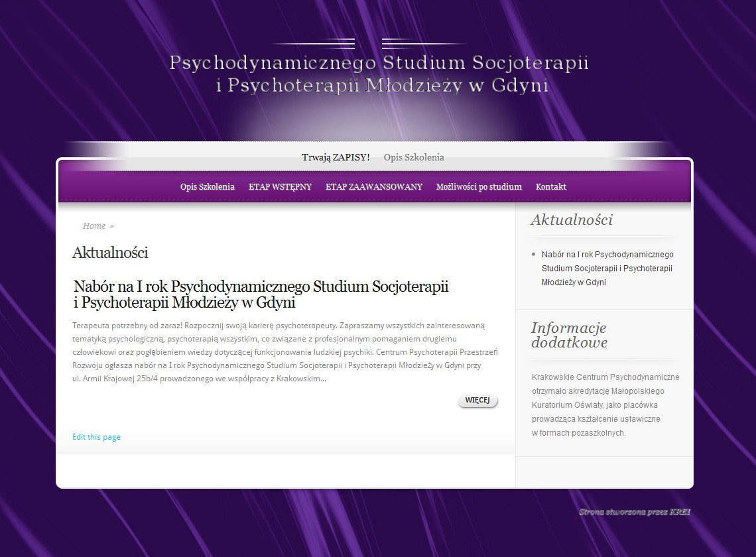Navigate to "Możliwości po studium"
This screenshot has height=557, width=756.
(478, 187)
